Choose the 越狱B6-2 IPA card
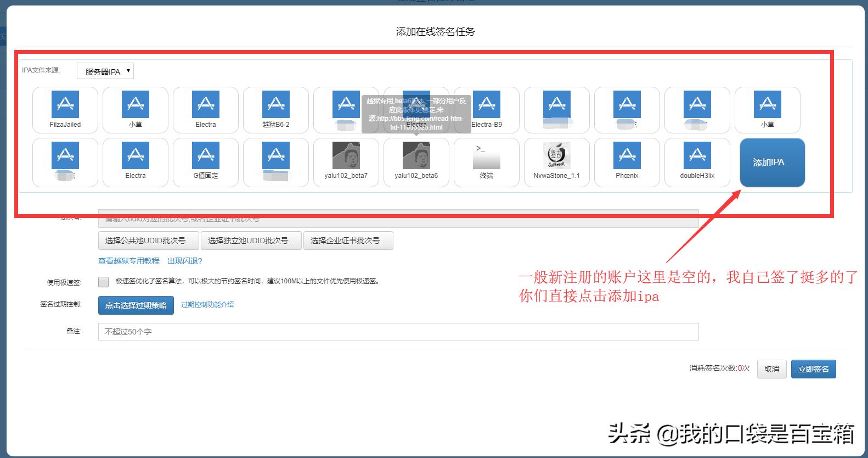Image resolution: width=868 pixels, height=458 pixels. point(276,110)
